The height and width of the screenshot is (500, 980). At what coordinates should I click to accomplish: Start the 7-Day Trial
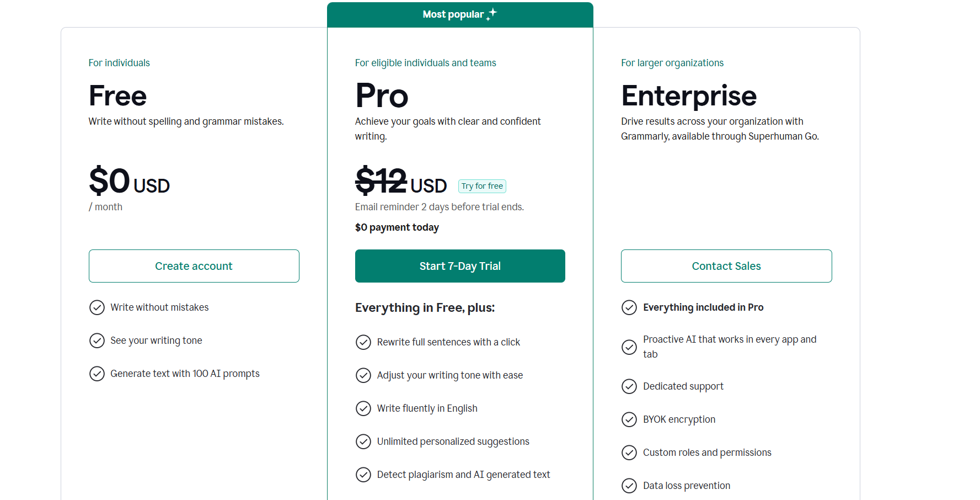pos(460,266)
